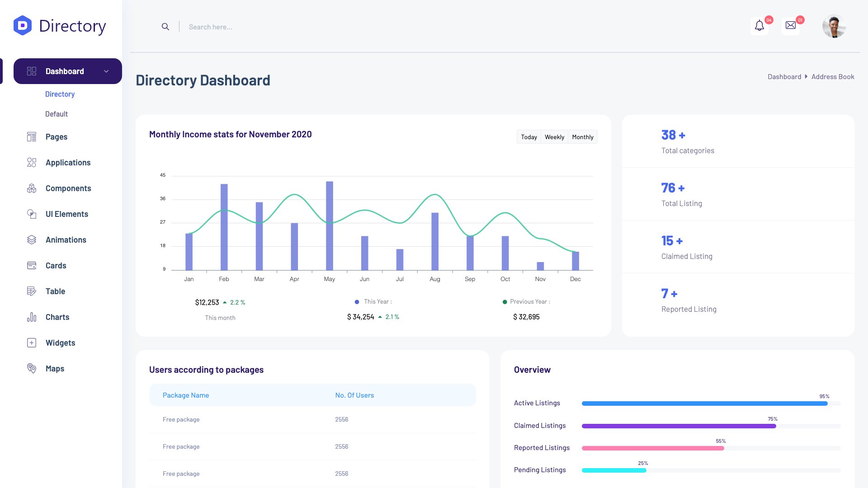Image resolution: width=868 pixels, height=488 pixels.
Task: Open messages via the envelope icon
Action: 790,25
